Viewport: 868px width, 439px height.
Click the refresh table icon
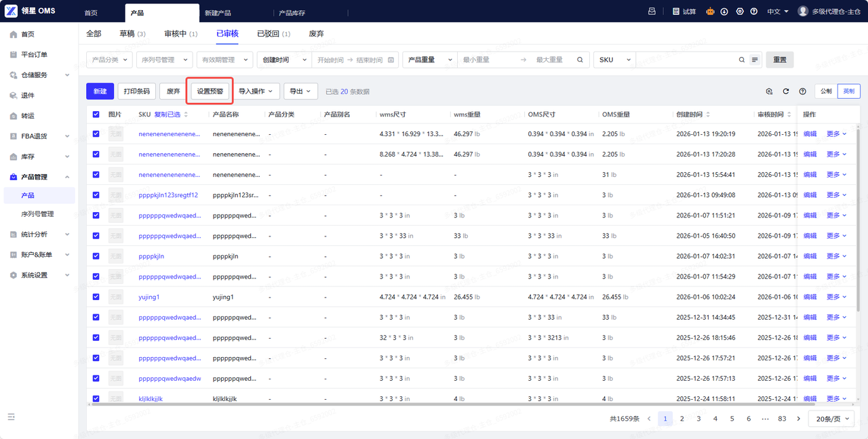point(786,91)
